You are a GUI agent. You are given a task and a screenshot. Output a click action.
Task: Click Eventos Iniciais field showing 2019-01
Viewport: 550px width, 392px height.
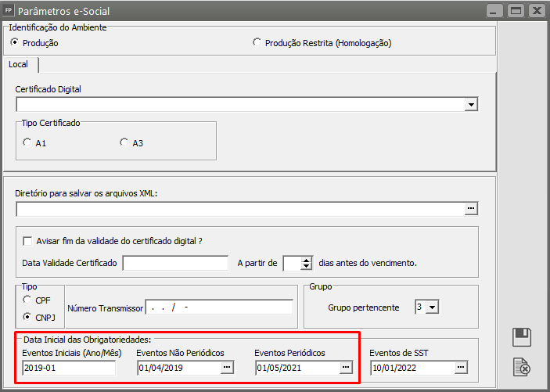click(x=69, y=368)
